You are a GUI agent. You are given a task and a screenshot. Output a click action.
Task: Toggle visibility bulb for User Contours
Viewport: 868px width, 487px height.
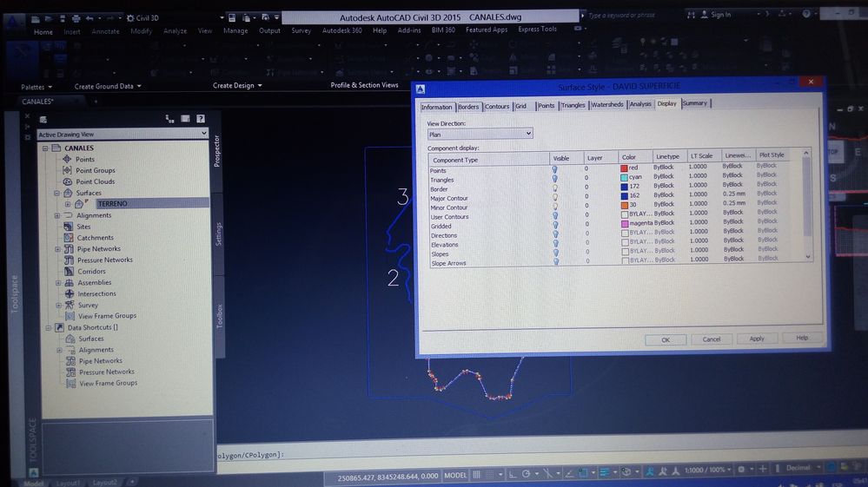point(555,216)
